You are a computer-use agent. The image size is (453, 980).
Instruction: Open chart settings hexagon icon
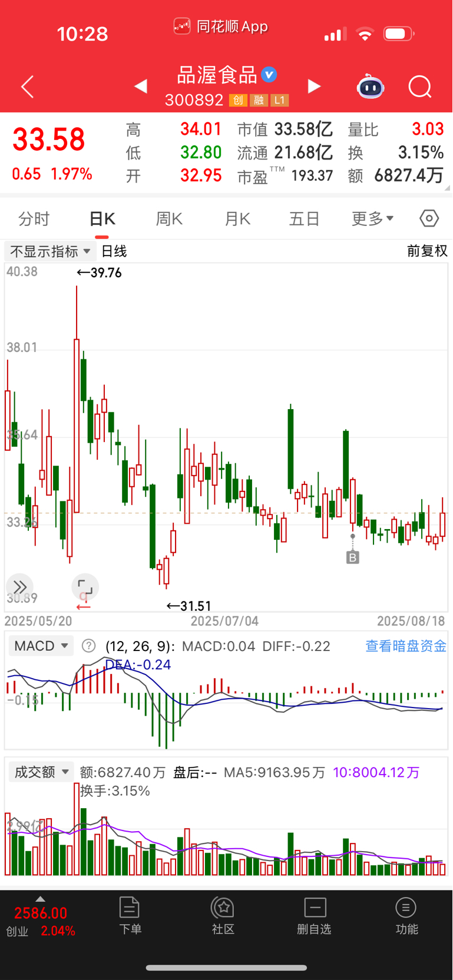click(x=429, y=218)
